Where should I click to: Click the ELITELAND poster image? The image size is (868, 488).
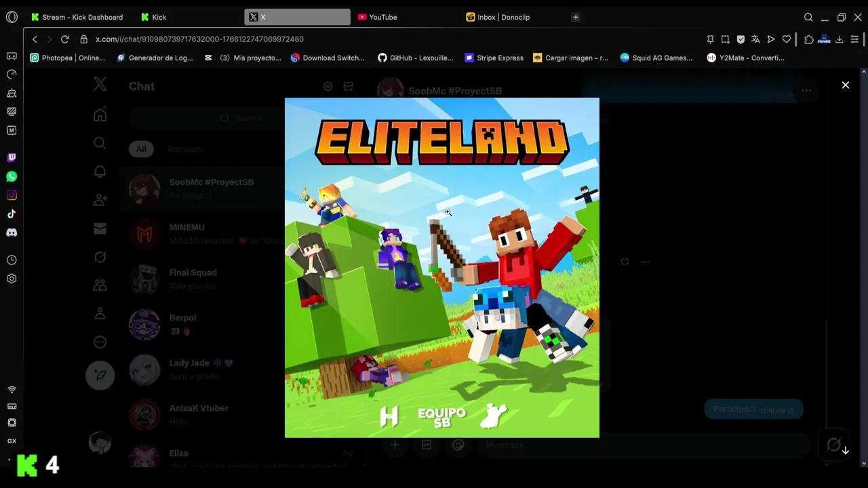coord(442,268)
